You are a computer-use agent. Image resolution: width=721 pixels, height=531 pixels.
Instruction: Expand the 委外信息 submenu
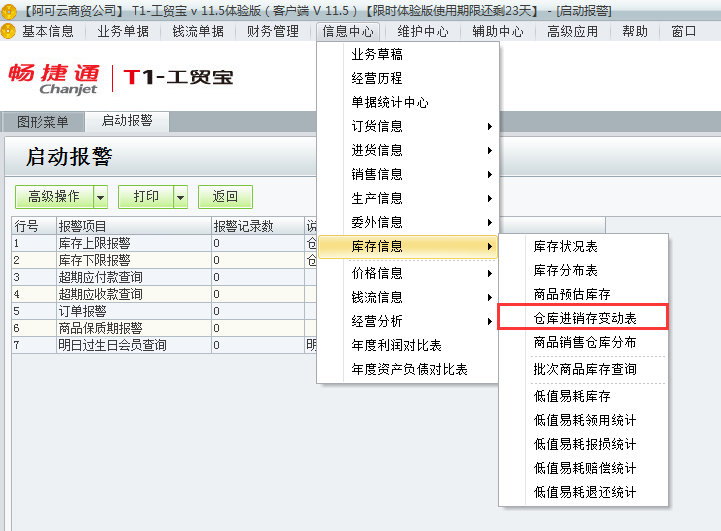pos(407,222)
